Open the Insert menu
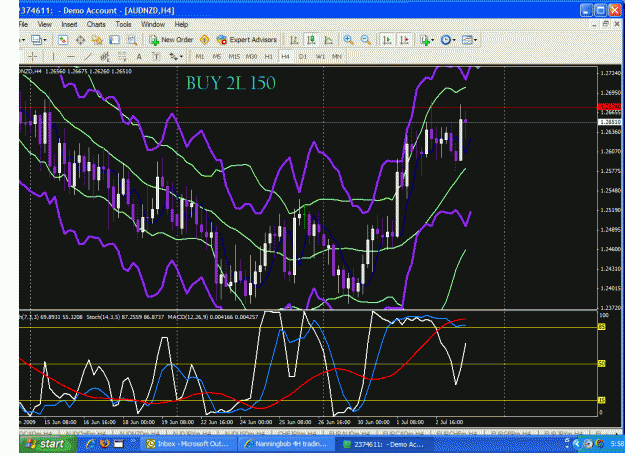The image size is (625, 456). pos(69,24)
